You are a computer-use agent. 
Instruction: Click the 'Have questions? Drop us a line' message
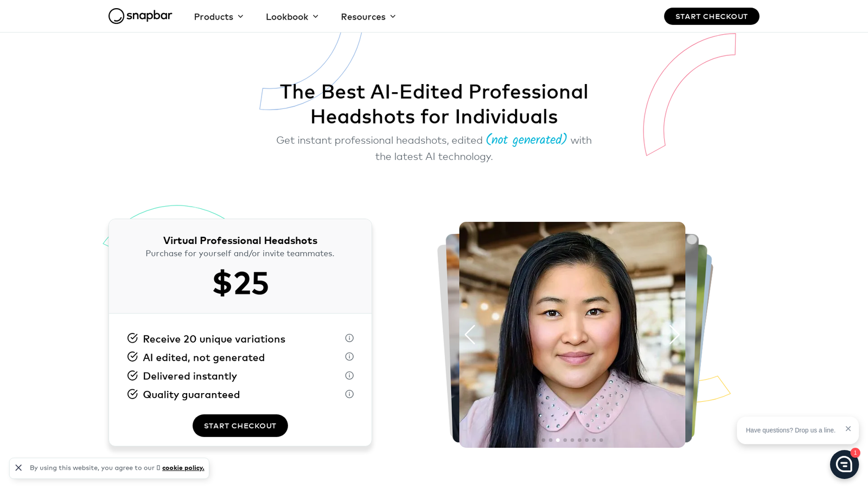coord(790,431)
